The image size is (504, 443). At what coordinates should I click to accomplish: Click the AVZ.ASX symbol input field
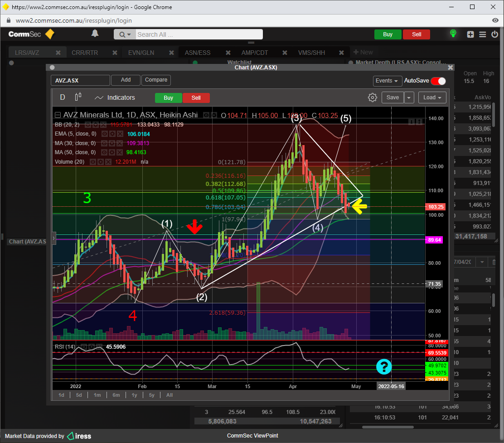pyautogui.click(x=80, y=80)
